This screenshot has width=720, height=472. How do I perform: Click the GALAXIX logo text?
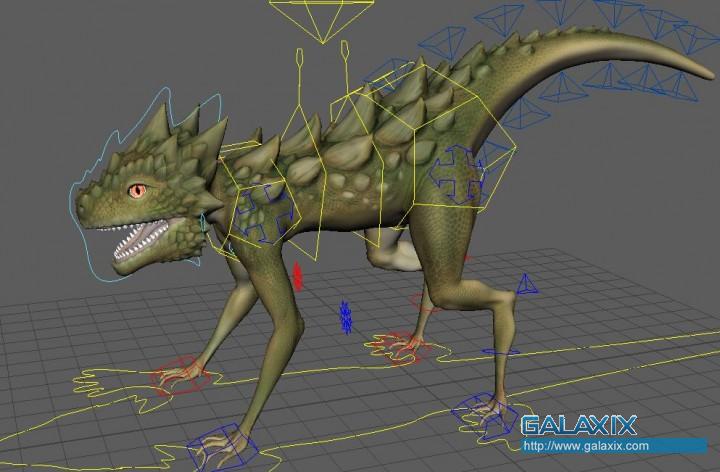point(578,425)
